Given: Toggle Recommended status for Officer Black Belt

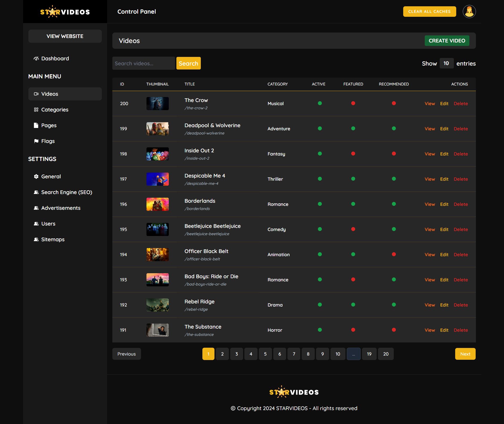Looking at the screenshot, I should [x=394, y=254].
